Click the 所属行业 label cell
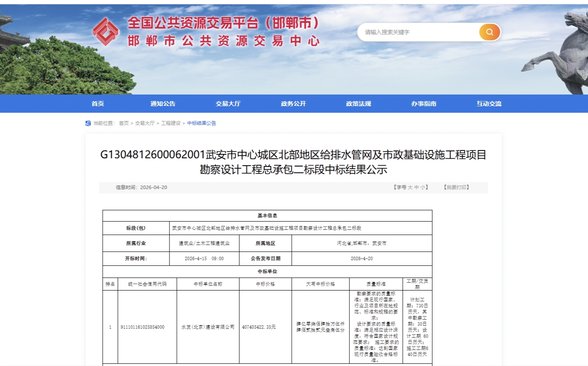Image resolution: width=588 pixels, height=366 pixels. [136, 243]
